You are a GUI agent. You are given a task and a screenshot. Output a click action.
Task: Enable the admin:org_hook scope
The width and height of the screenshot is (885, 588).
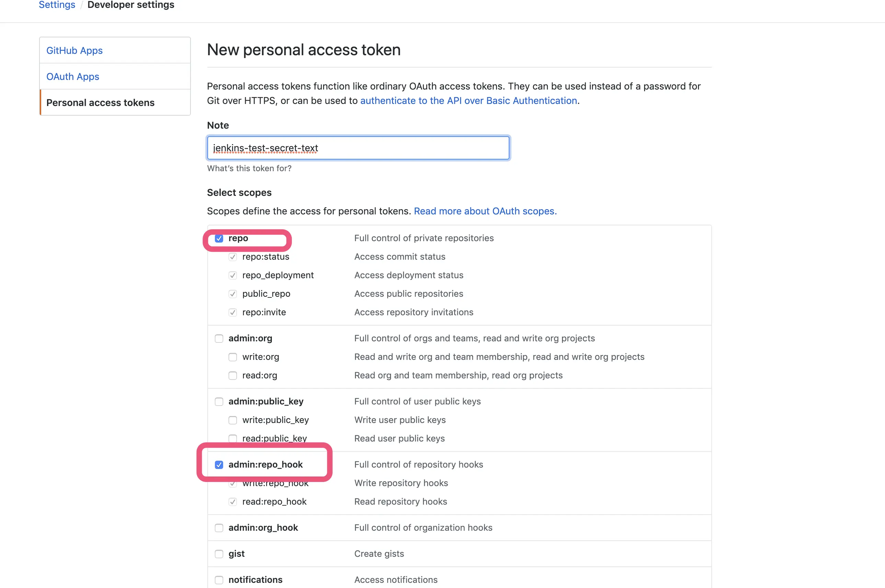pyautogui.click(x=219, y=528)
